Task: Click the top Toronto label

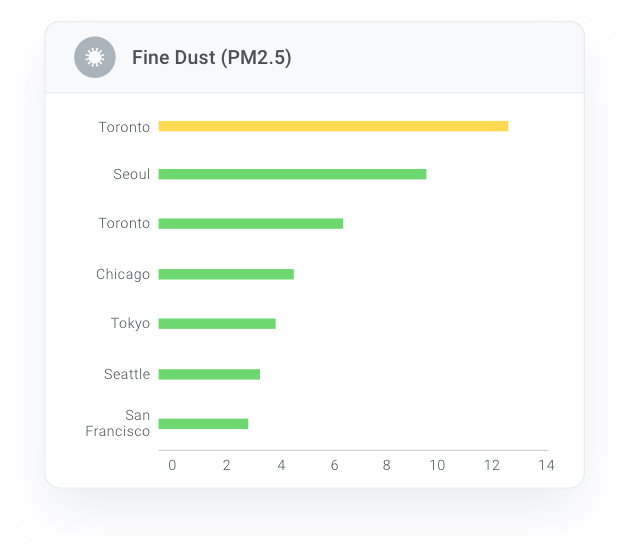Action: (x=124, y=127)
